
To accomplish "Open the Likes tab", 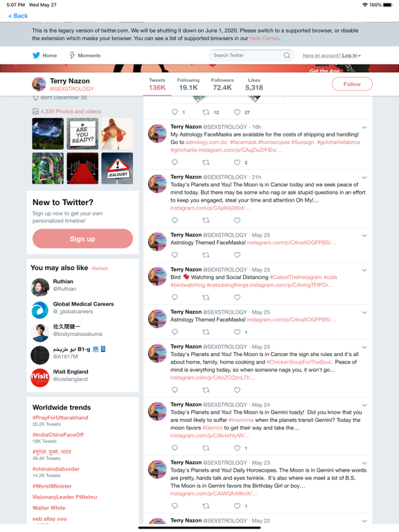I will click(x=254, y=84).
